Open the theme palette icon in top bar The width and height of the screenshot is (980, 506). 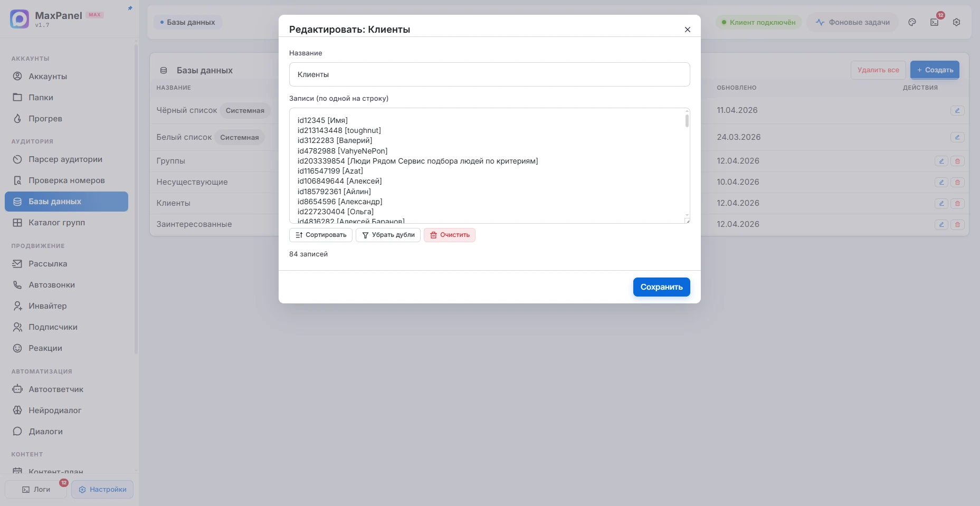click(x=912, y=22)
